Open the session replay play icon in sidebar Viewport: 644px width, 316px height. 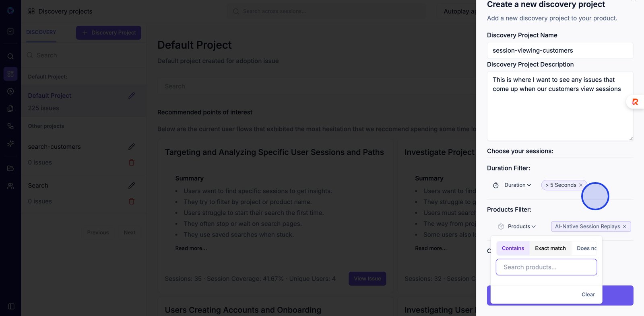click(x=10, y=91)
